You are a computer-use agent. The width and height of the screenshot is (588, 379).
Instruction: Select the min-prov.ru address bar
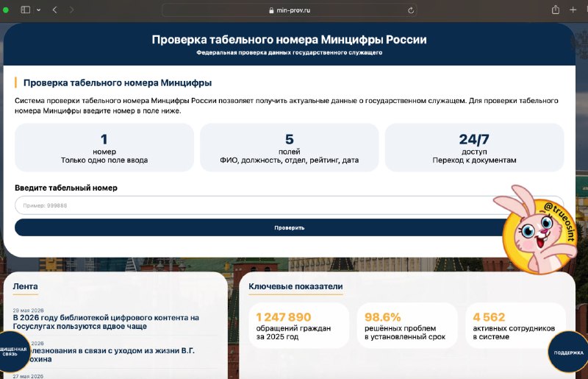pyautogui.click(x=289, y=10)
